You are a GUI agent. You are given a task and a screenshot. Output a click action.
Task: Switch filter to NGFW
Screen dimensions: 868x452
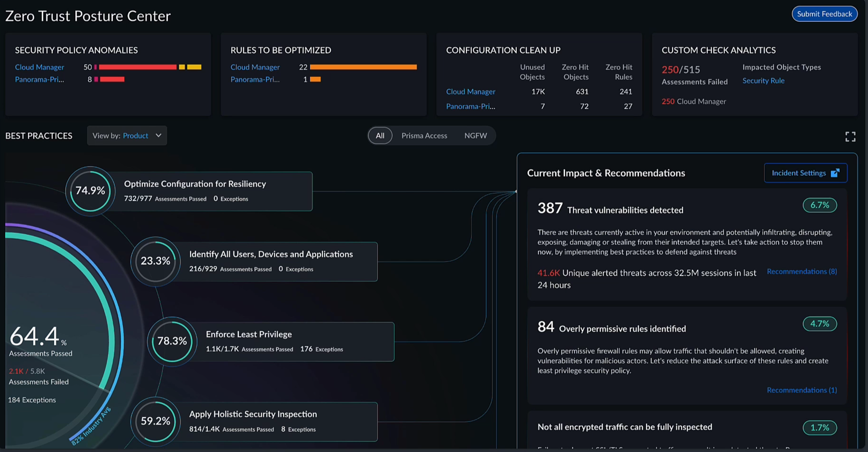475,136
